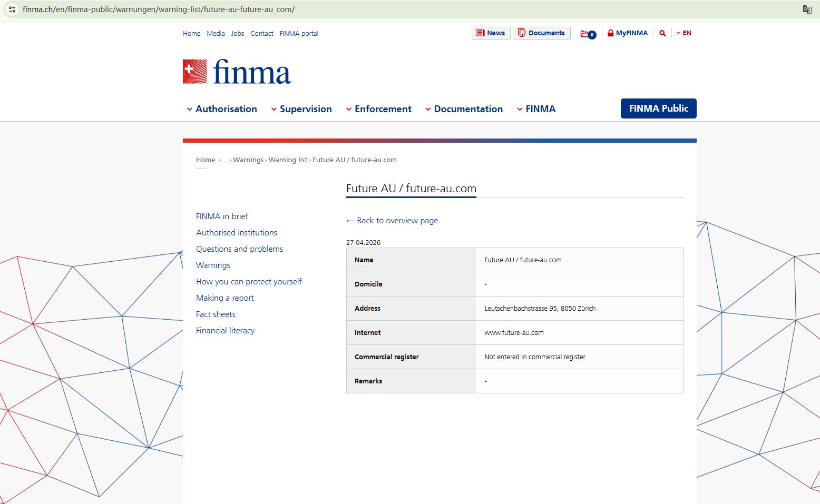Screen dimensions: 820x504
Task: Expand the Documentation menu
Action: pos(464,109)
